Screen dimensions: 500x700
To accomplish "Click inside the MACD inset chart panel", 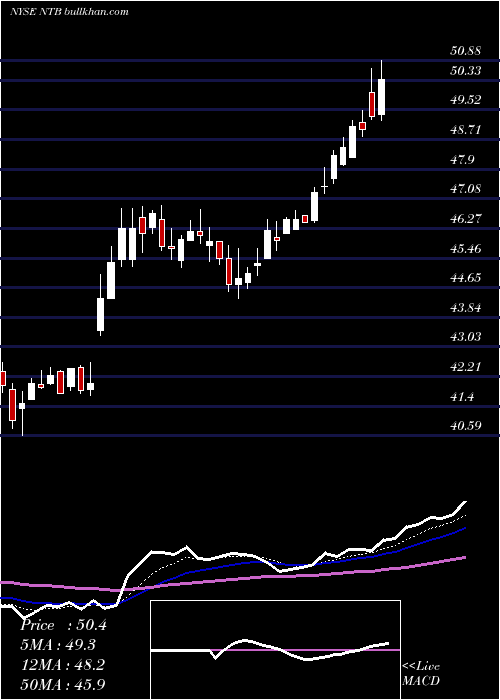I will coord(275,650).
